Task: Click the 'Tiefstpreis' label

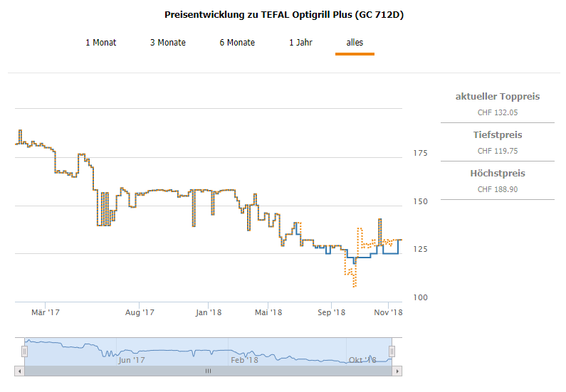Action: pyautogui.click(x=498, y=135)
